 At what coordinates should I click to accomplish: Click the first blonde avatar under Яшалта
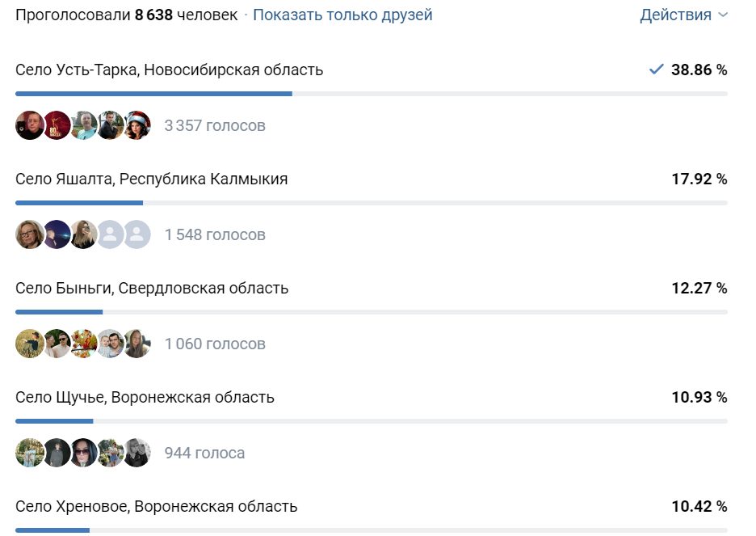tap(30, 234)
